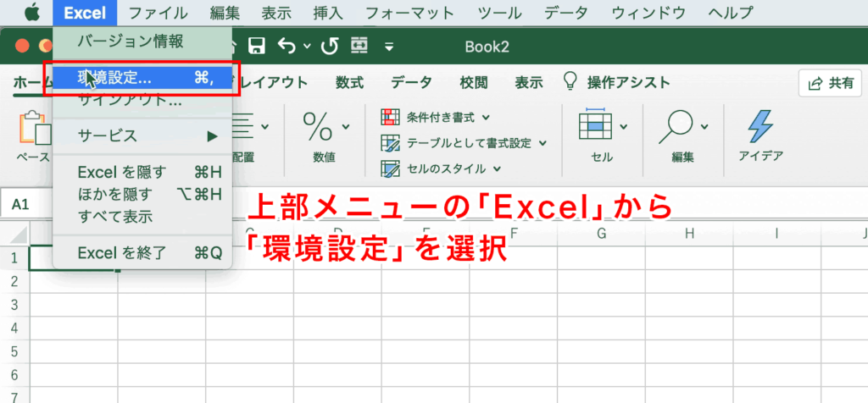
Task: Expand the 配置 dropdown arrow
Action: tap(264, 127)
